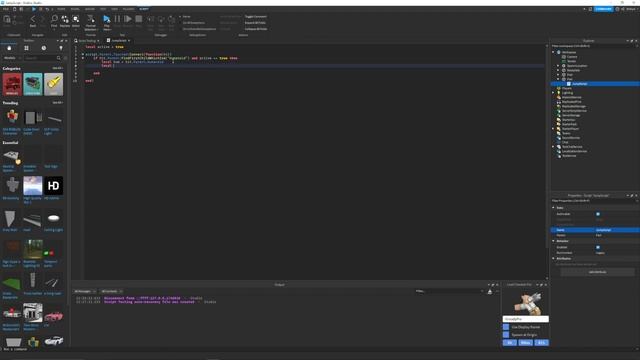Image resolution: width=640 pixels, height=360 pixels.
Task: Collapse the Pad node in Explorer
Action: tap(558, 79)
